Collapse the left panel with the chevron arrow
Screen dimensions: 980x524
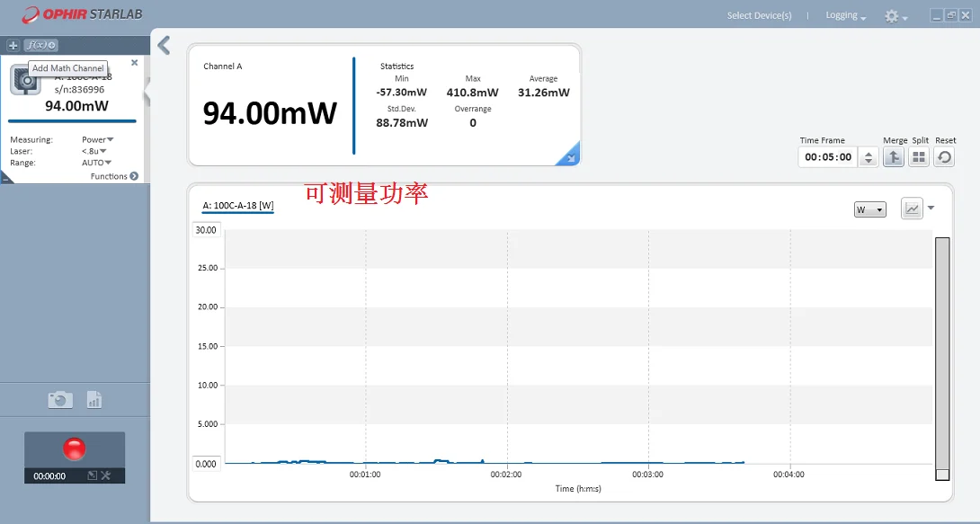pos(164,45)
